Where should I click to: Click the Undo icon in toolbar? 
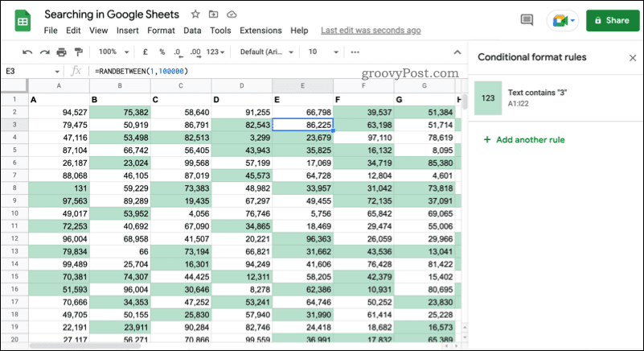tap(27, 52)
